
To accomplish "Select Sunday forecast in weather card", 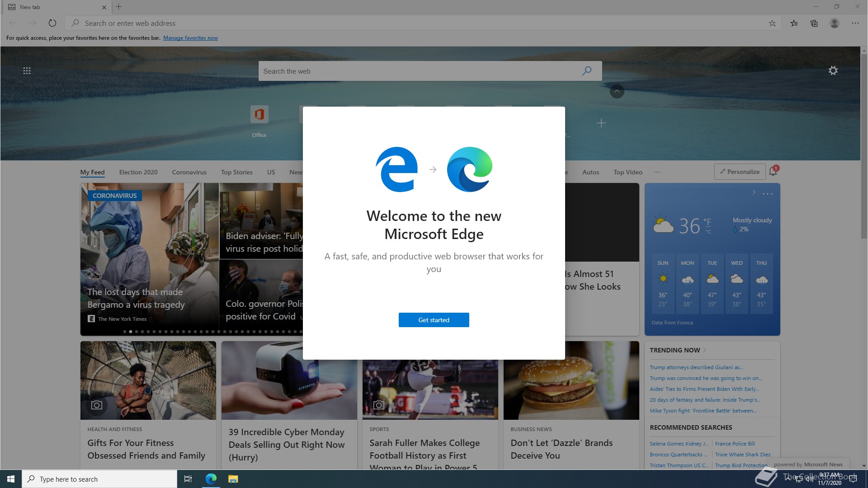I will click(x=663, y=284).
